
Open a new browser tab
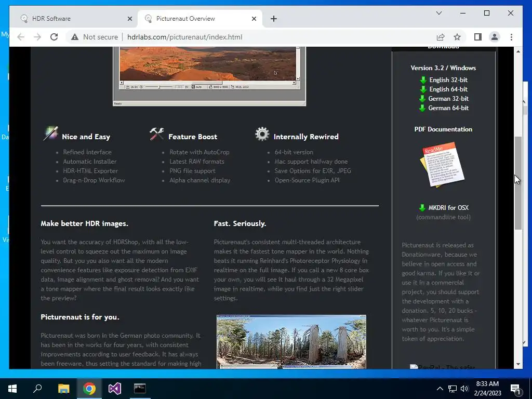pyautogui.click(x=274, y=19)
